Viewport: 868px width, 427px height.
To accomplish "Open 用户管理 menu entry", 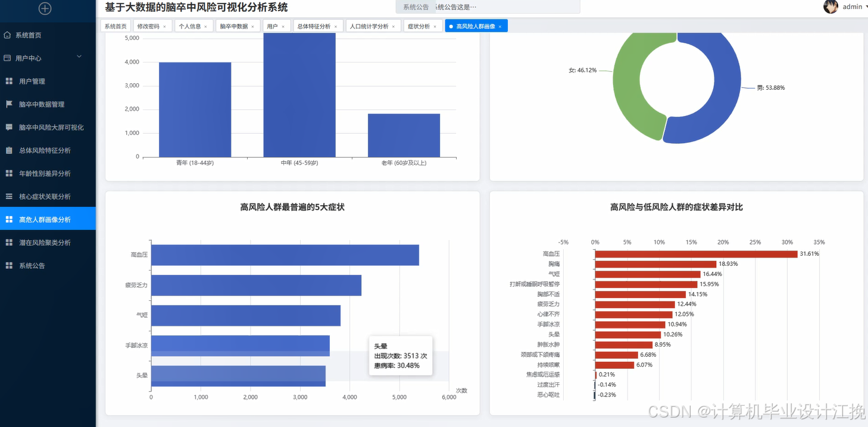I will coord(48,81).
